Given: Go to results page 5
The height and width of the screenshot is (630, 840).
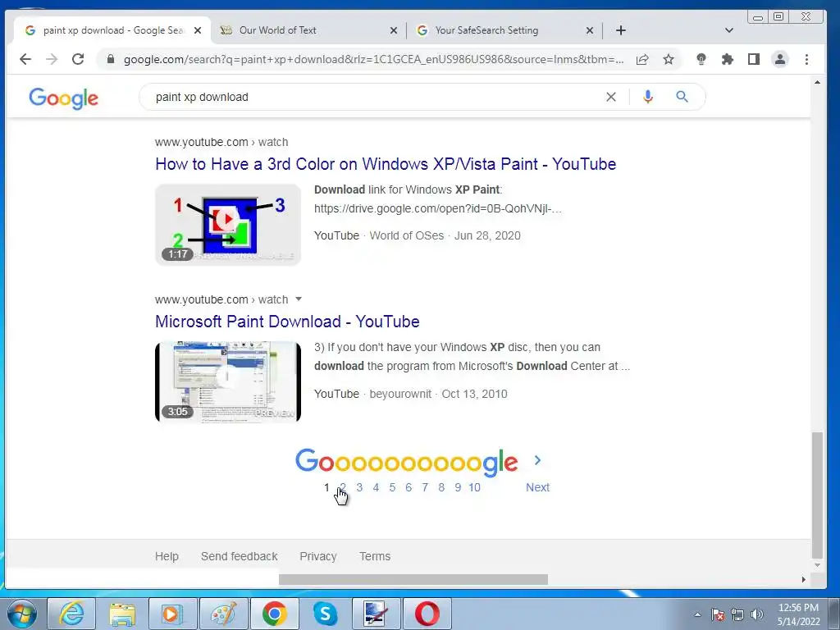Looking at the screenshot, I should point(392,487).
